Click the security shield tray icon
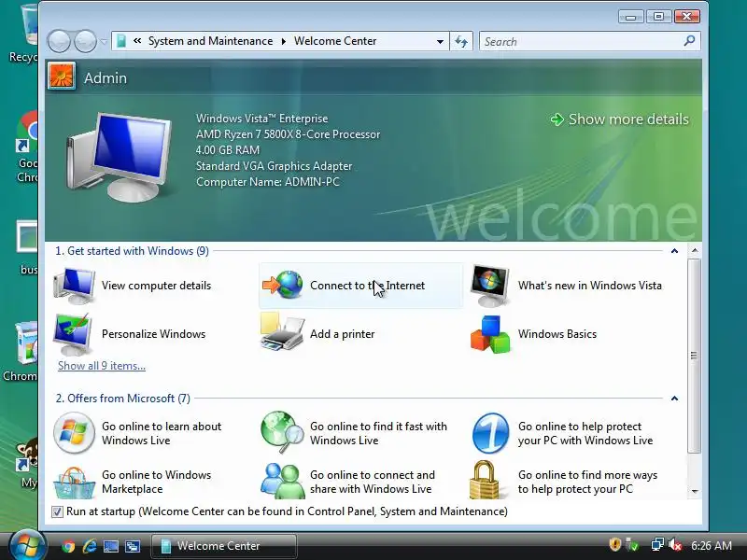The image size is (747, 560). (x=615, y=544)
